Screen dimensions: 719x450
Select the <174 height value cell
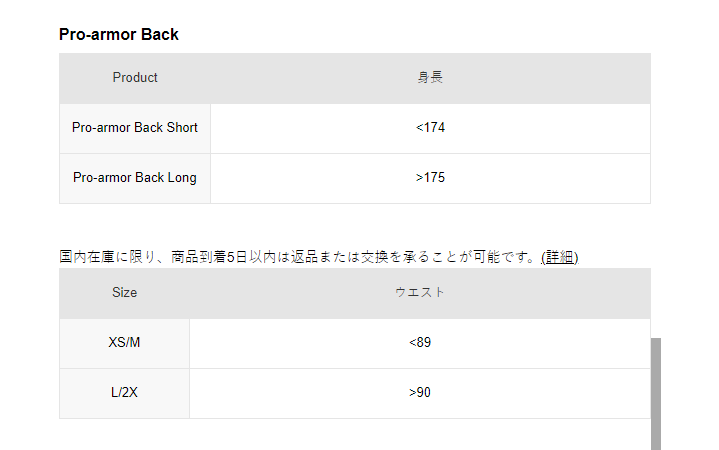click(x=430, y=128)
